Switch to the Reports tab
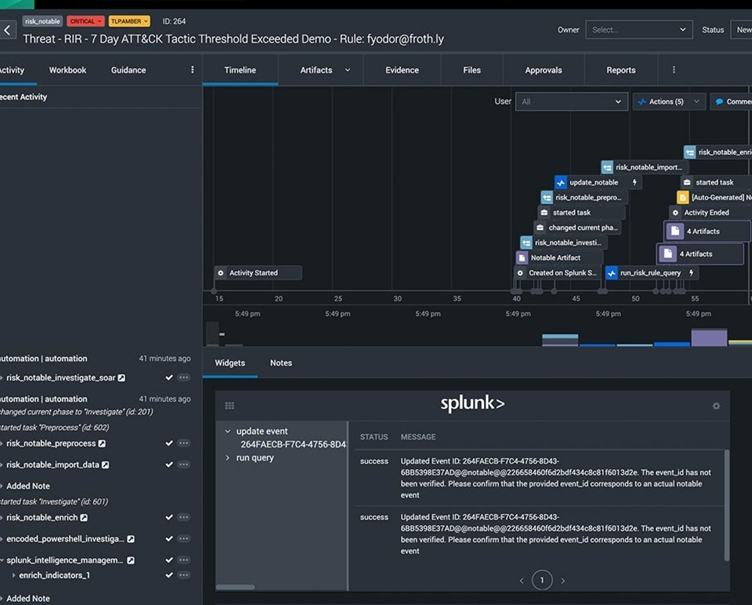Image resolution: width=752 pixels, height=605 pixels. pyautogui.click(x=621, y=70)
